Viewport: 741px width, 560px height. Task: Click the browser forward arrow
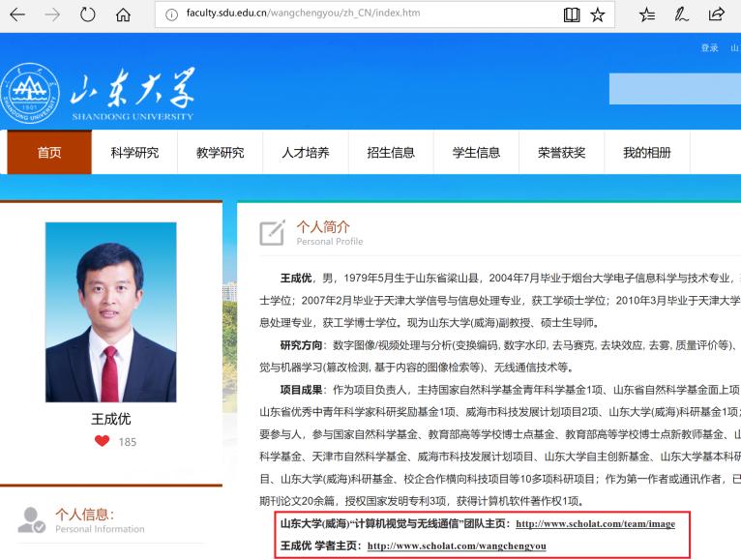(52, 15)
